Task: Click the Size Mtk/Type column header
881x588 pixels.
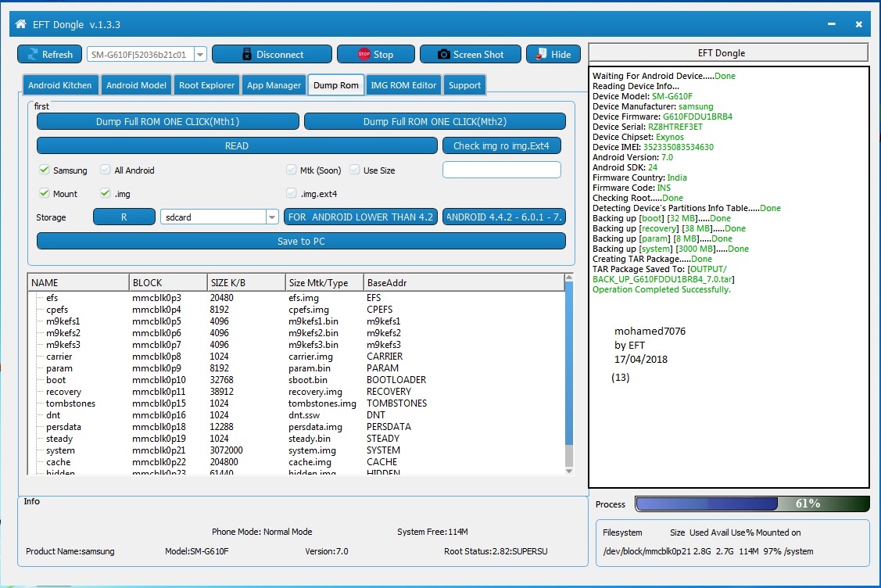Action: coord(324,283)
